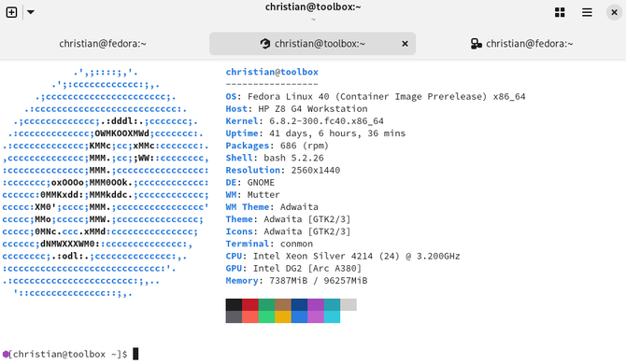Screen dimensions: 626x364
Task: Click the Host line HP Z8 G4 Workstation
Action: (296, 109)
